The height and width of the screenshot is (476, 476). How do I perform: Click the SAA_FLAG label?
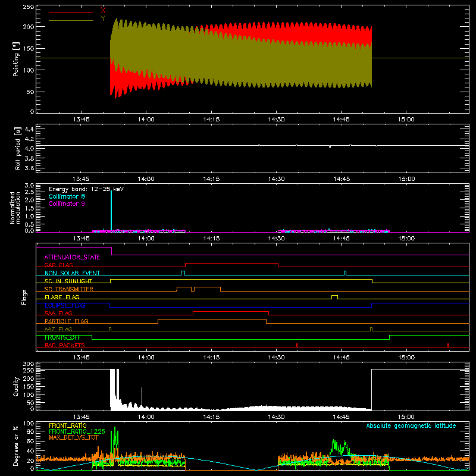[x=58, y=313]
